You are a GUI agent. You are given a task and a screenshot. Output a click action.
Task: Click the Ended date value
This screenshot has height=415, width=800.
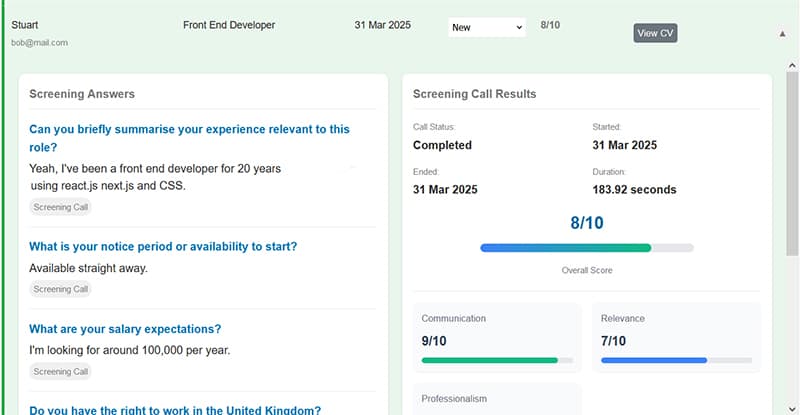445,190
